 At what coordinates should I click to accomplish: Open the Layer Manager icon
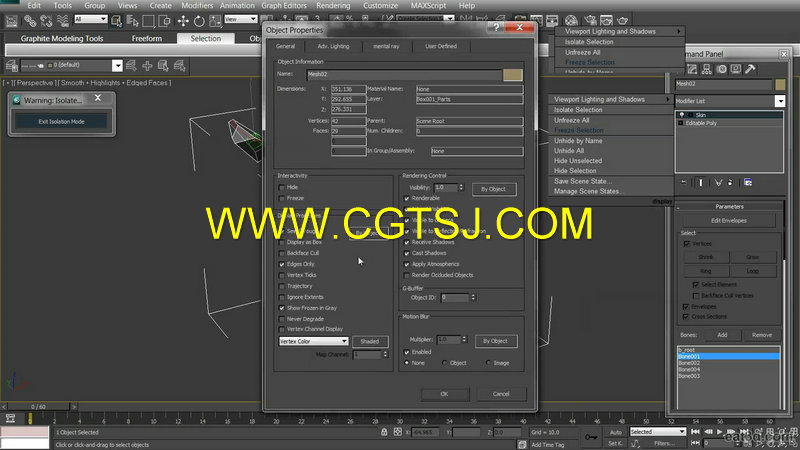(11, 65)
